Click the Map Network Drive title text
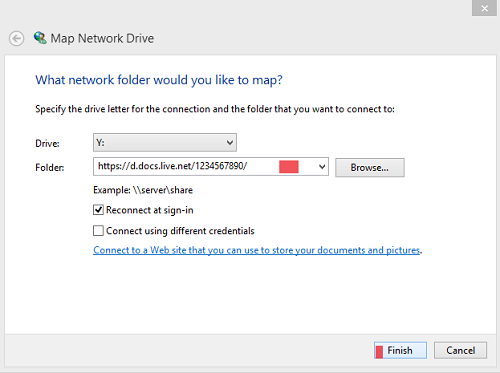 pos(102,39)
